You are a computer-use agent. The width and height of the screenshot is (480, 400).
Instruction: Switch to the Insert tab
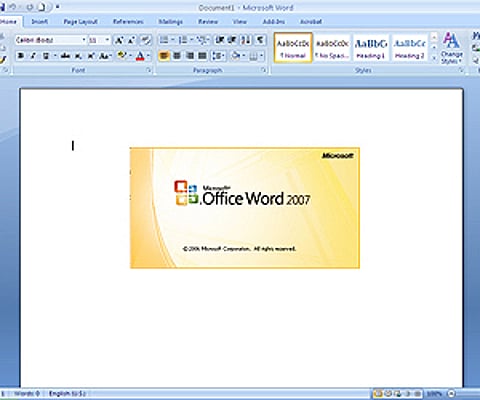point(40,22)
